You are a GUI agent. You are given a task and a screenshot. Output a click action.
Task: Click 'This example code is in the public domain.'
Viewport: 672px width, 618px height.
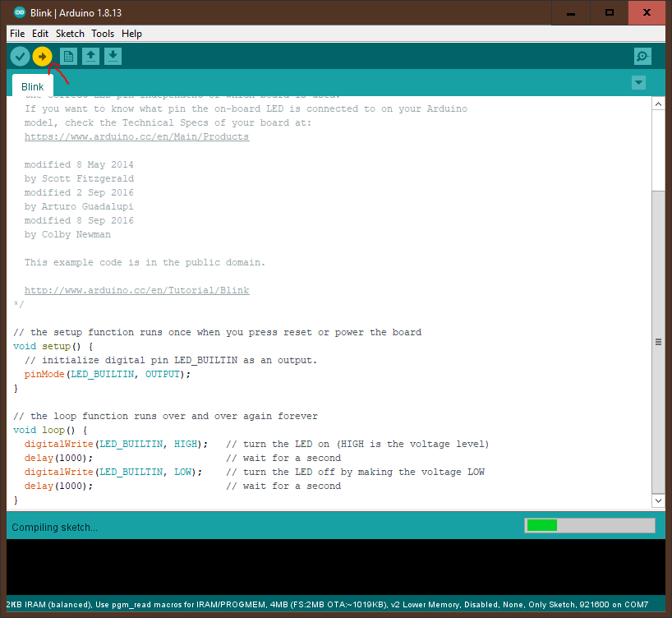pyautogui.click(x=145, y=262)
